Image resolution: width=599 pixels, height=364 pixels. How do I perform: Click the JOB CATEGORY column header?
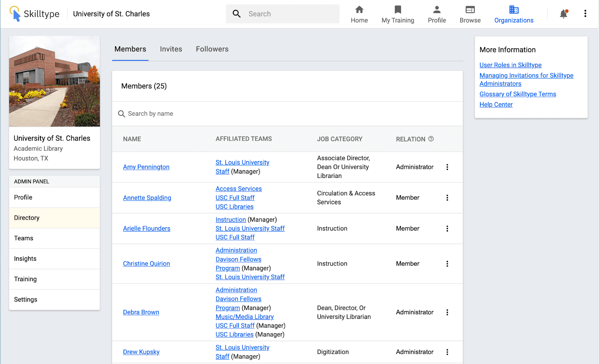tap(340, 139)
